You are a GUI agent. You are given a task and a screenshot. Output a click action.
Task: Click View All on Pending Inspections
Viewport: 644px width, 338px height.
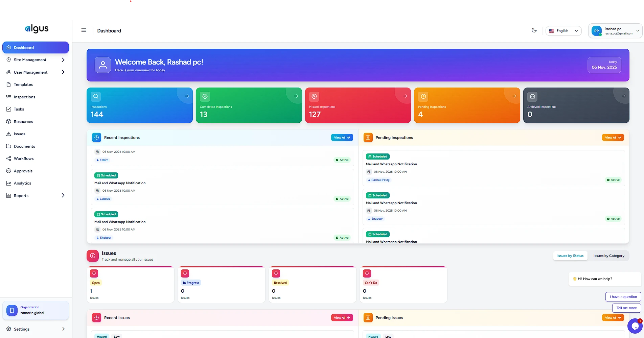click(x=613, y=138)
